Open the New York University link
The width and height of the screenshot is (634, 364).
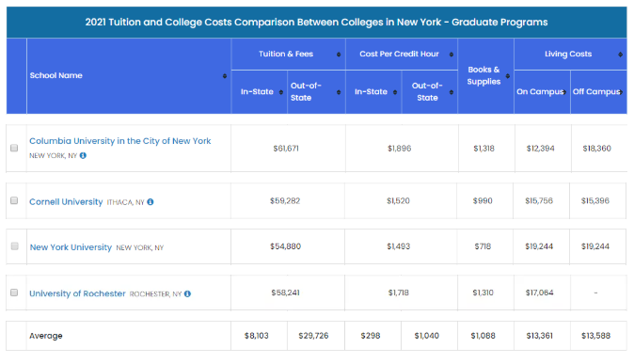pos(71,247)
